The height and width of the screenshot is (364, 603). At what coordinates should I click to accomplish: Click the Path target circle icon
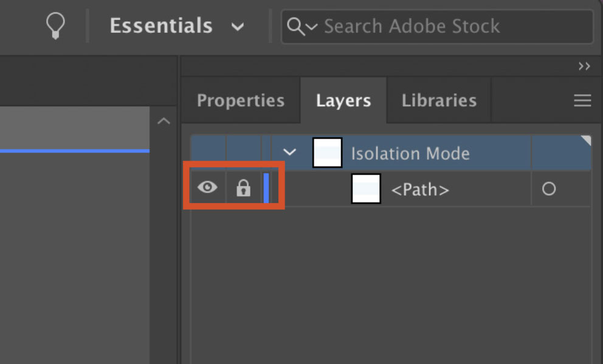tap(549, 189)
